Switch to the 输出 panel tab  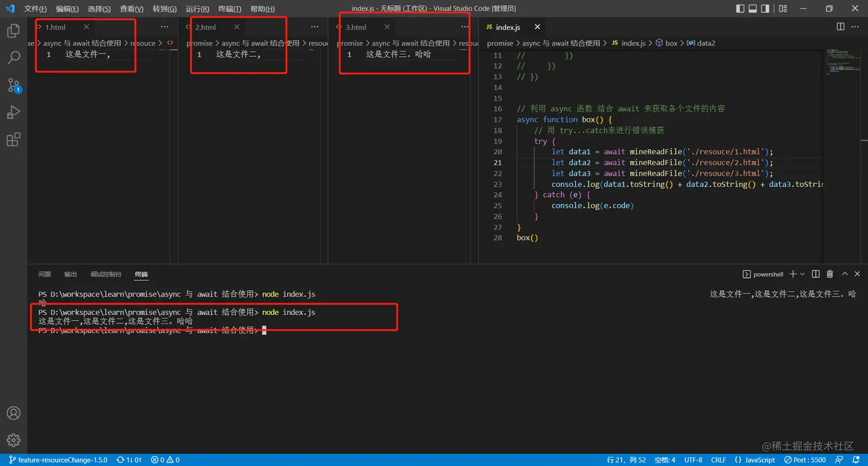click(x=71, y=274)
